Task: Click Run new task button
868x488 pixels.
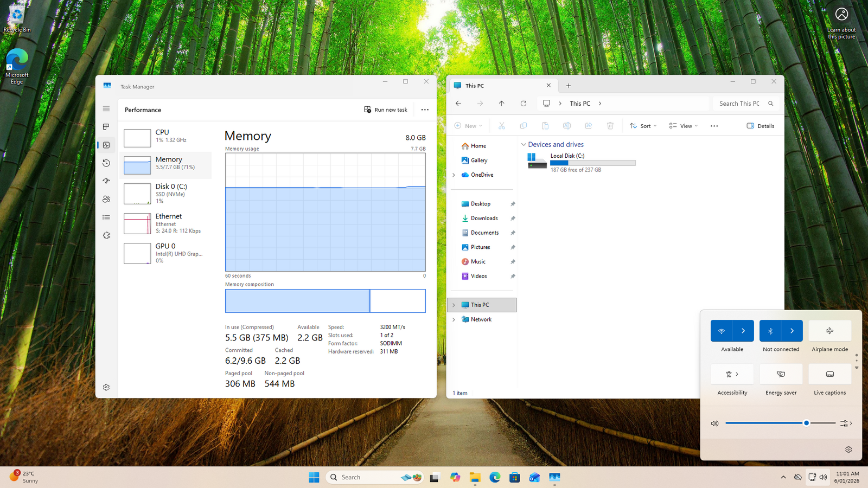Action: tap(386, 110)
